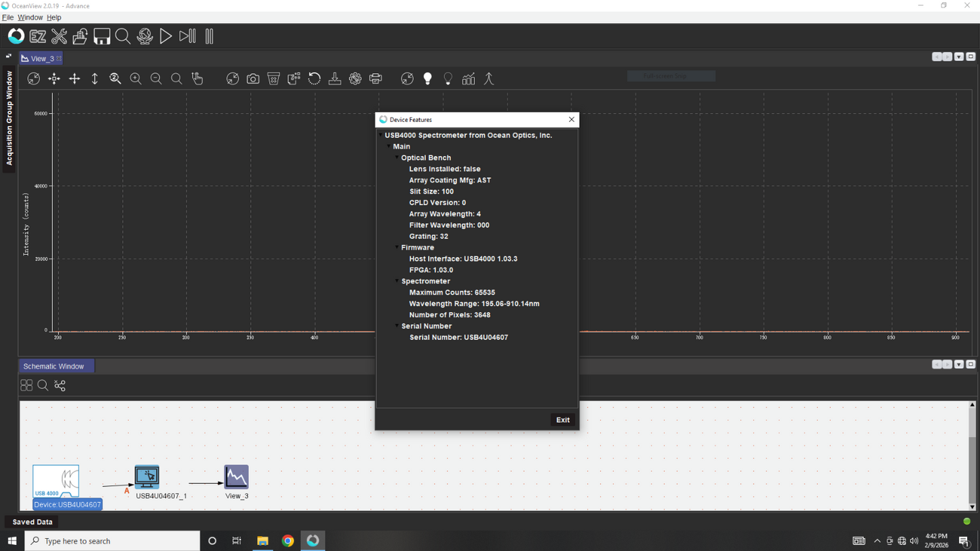Open the wrench and screwdriver setup tool
The width and height of the screenshot is (980, 551).
click(59, 36)
